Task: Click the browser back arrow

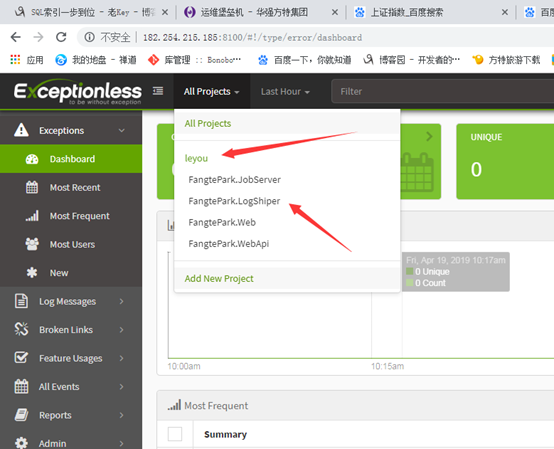Action: [16, 37]
